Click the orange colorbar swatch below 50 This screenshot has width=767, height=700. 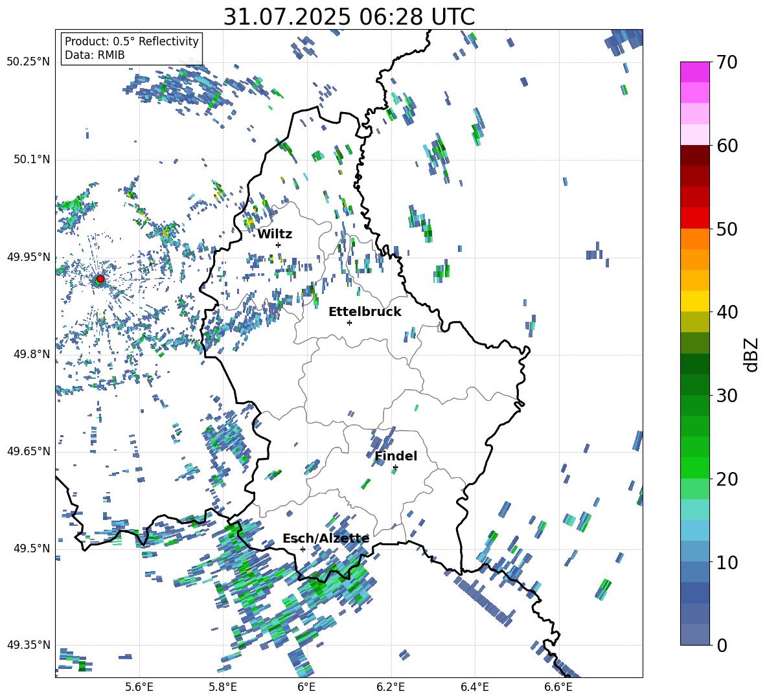point(695,239)
